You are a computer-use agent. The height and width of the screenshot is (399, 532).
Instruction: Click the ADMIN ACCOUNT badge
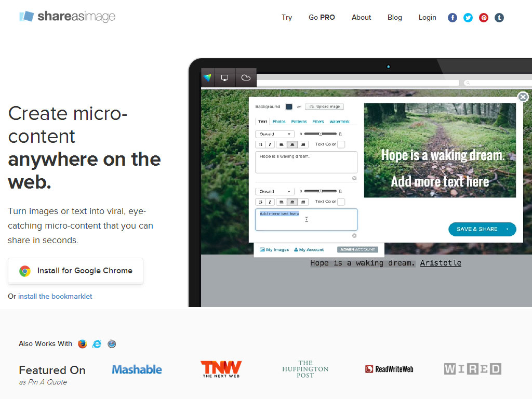tap(357, 249)
